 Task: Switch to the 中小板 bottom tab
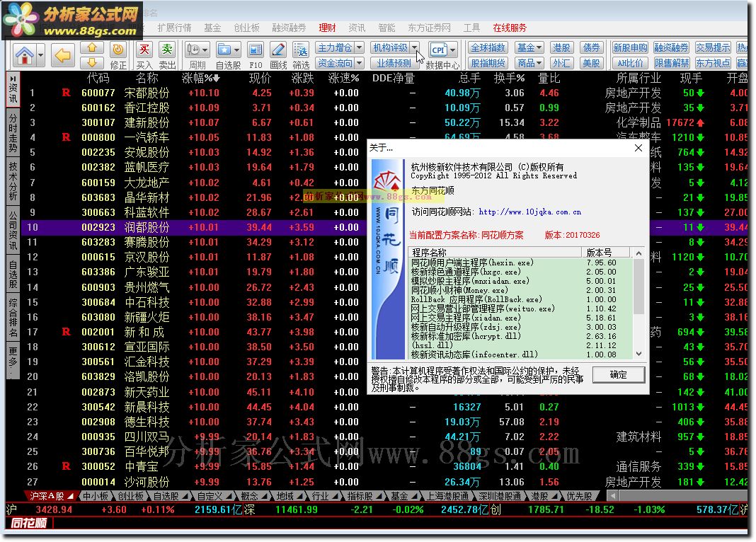[x=95, y=496]
